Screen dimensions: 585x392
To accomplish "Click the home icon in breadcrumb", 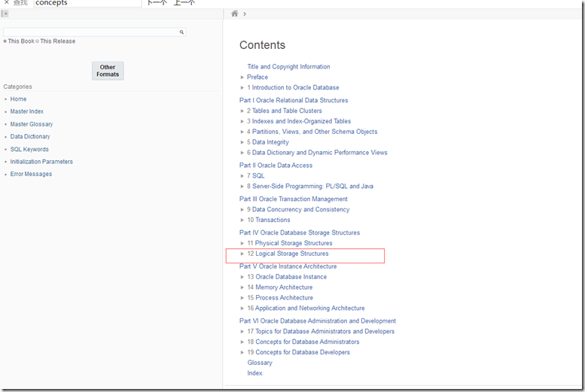I will tap(235, 14).
